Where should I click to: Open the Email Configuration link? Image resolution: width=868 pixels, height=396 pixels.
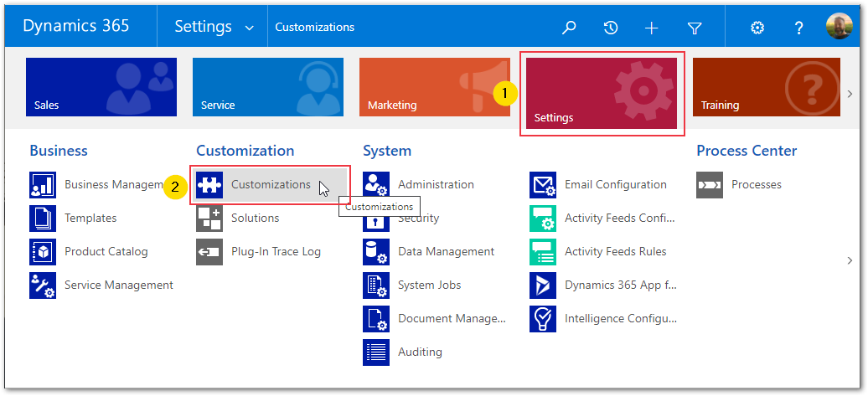click(x=616, y=185)
